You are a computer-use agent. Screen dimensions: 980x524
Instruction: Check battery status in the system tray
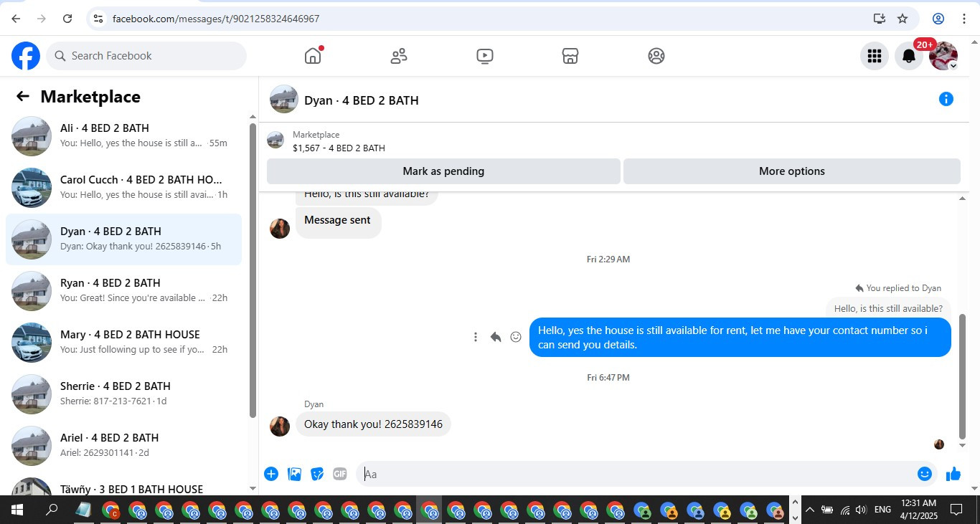click(x=827, y=510)
